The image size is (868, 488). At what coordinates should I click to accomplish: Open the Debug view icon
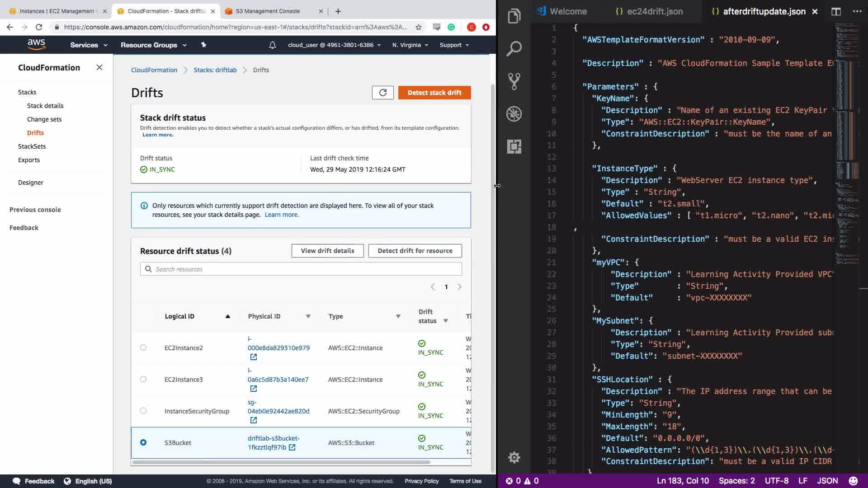click(x=514, y=114)
